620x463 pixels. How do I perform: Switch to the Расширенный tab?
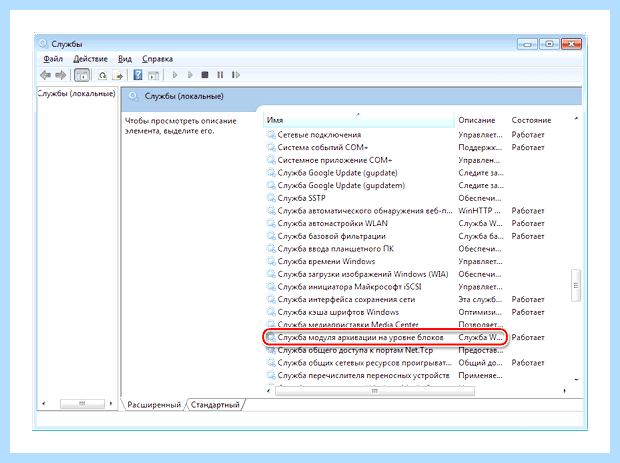coord(154,404)
